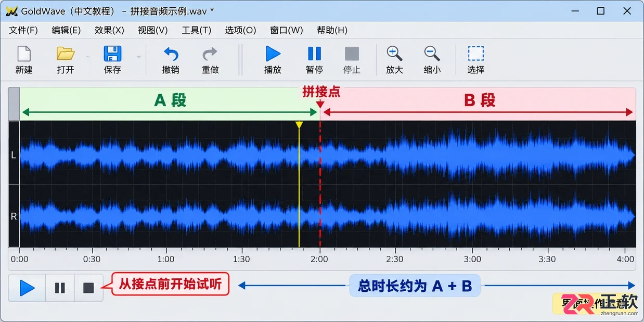Click the 1:30 mark on the time ruler
The width and height of the screenshot is (644, 322).
(x=241, y=259)
